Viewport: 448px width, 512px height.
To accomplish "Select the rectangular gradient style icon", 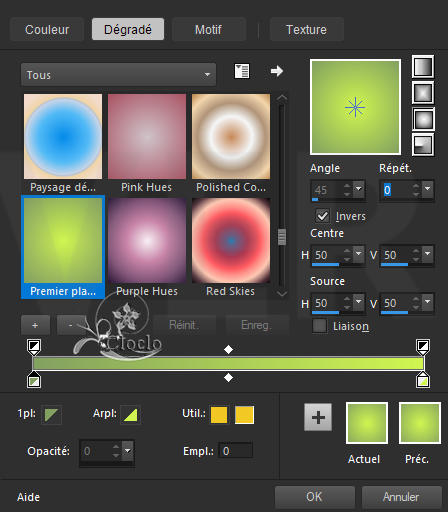I will (x=423, y=93).
